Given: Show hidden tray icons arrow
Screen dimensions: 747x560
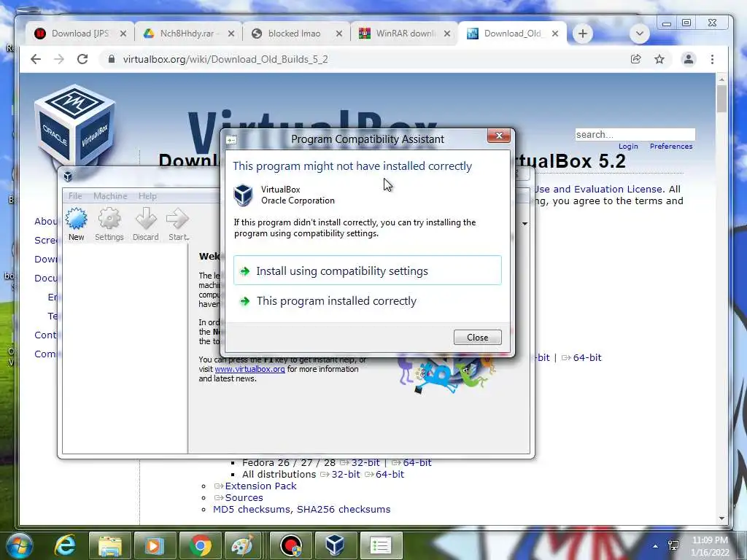Looking at the screenshot, I should coord(656,546).
